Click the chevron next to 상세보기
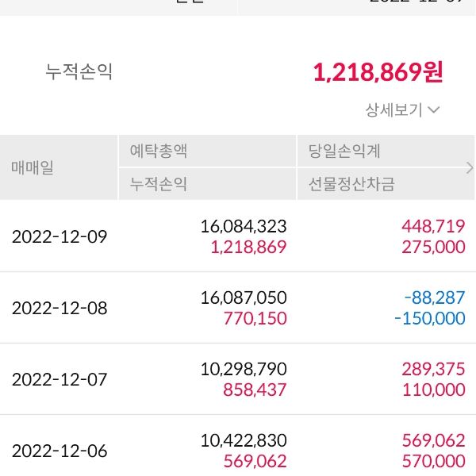 pos(433,110)
